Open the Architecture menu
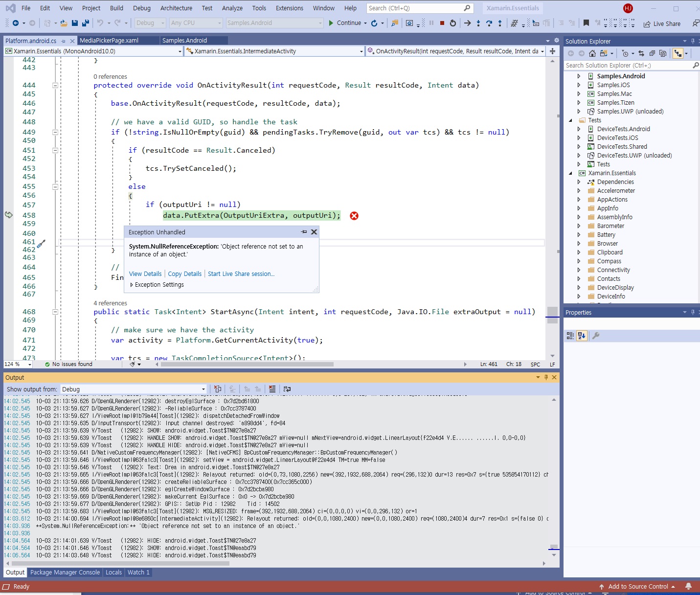 pos(176,8)
